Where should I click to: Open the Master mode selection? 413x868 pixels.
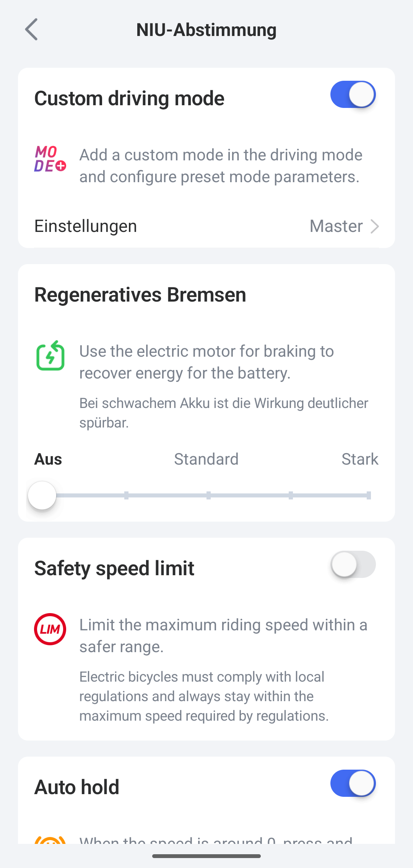click(x=336, y=226)
